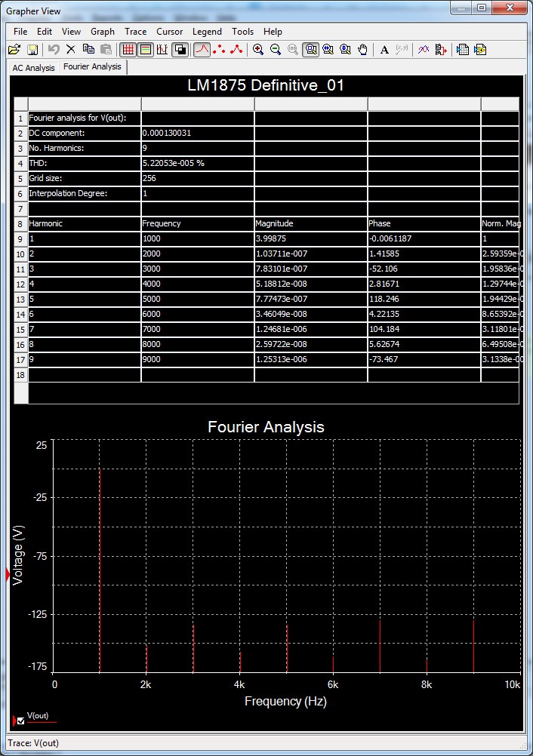The height and width of the screenshot is (756, 533).
Task: Click the magnitude cell 1.25313e-006
Action: 310,359
